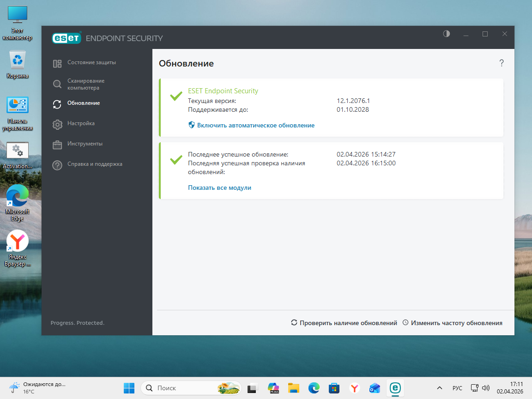Open the Windows Start menu
The width and height of the screenshot is (532, 399).
[x=129, y=388]
